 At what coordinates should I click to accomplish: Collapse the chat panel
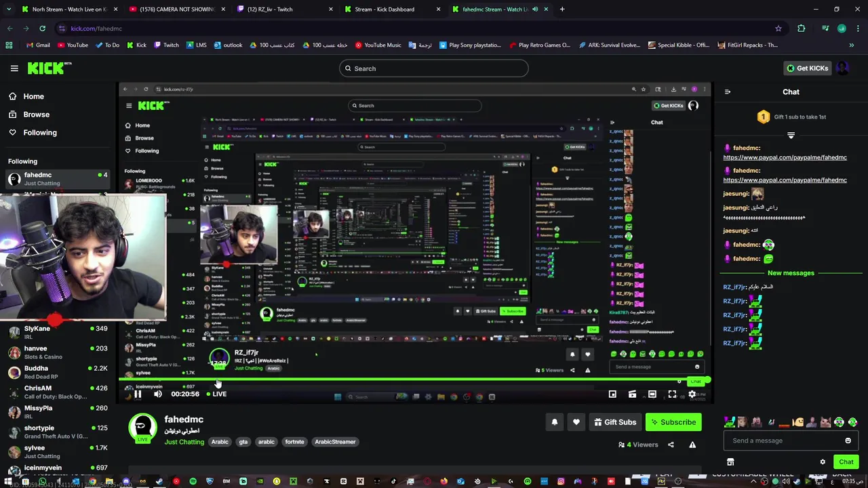[x=727, y=91]
